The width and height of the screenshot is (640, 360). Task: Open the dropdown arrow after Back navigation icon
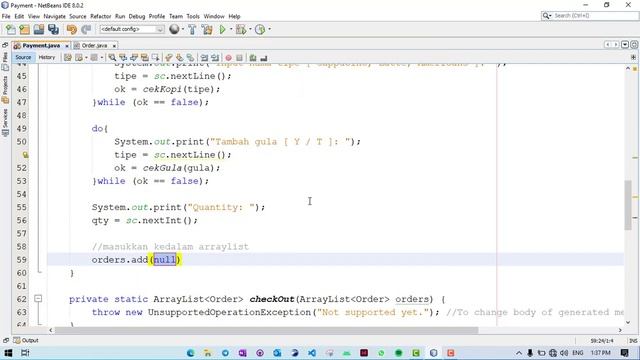pos(86,58)
